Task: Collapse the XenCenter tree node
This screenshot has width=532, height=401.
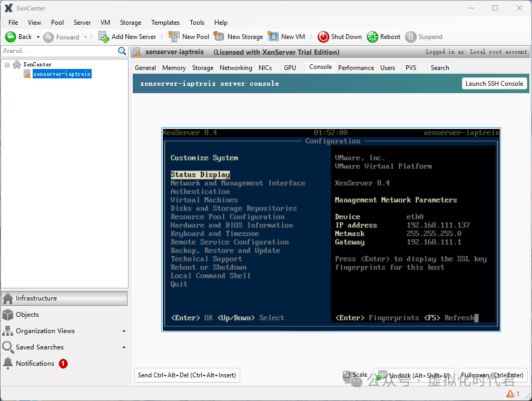Action: click(x=7, y=64)
